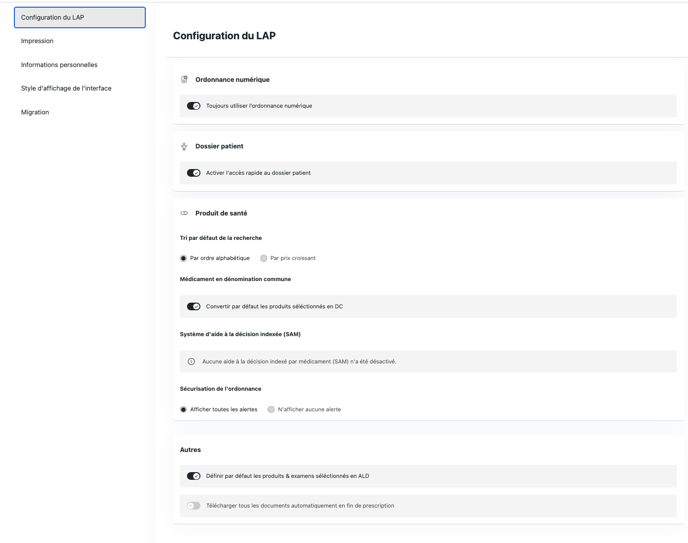Open Configuration du LAP sidebar item
Screen dimensions: 688x543
(x=80, y=17)
